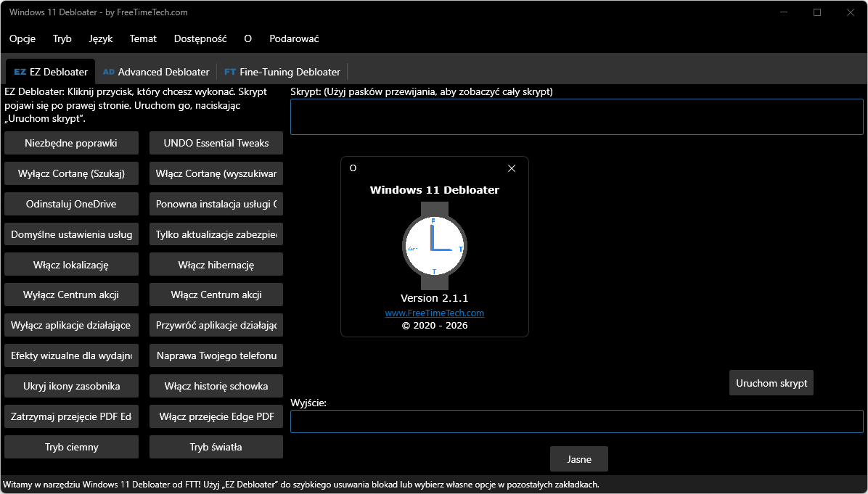Click Wyłącz Centrum akcji button
This screenshot has width=868, height=494.
[x=71, y=295]
